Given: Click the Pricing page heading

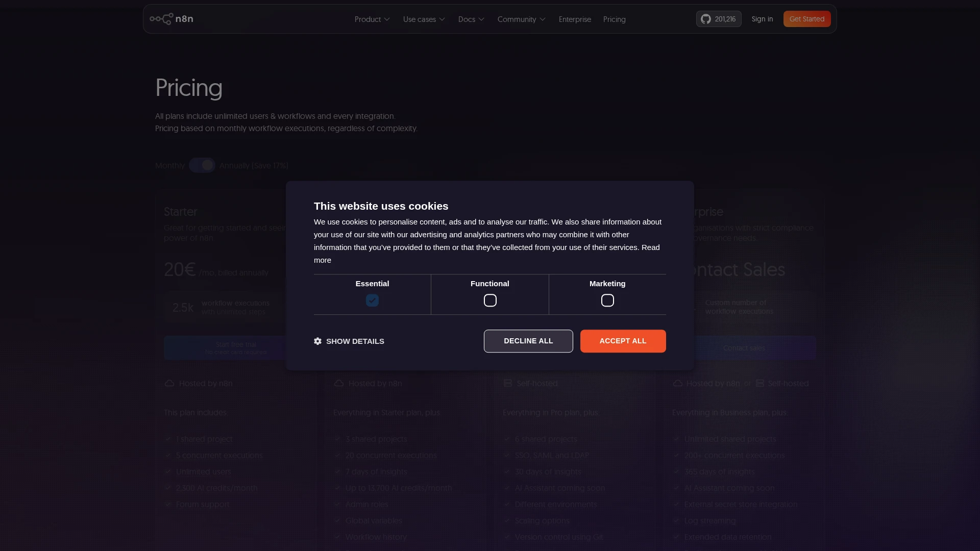Looking at the screenshot, I should point(189,88).
